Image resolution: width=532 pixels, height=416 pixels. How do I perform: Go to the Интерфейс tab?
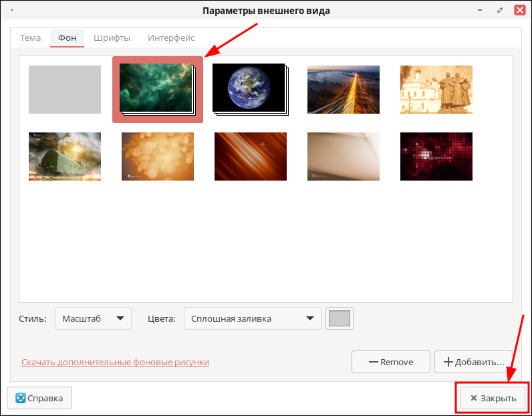click(x=171, y=37)
